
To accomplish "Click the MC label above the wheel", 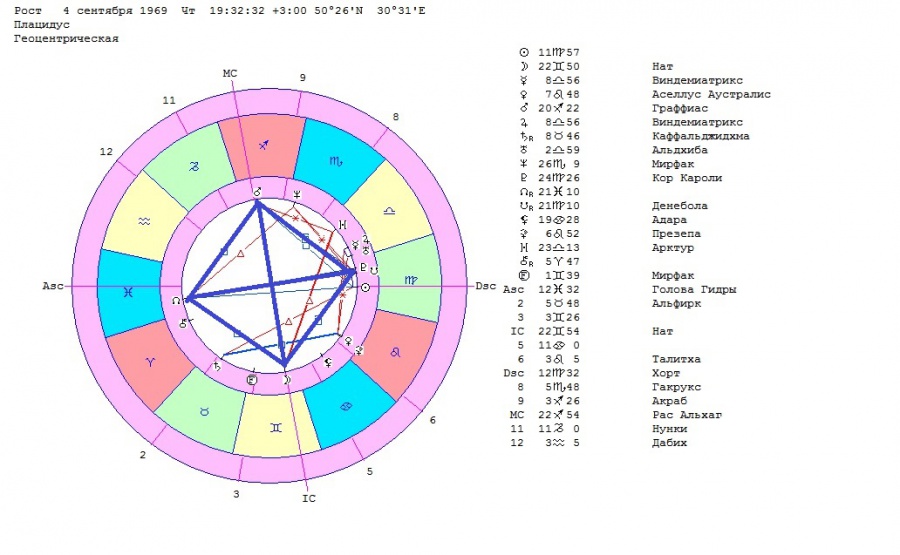I will click(x=230, y=73).
